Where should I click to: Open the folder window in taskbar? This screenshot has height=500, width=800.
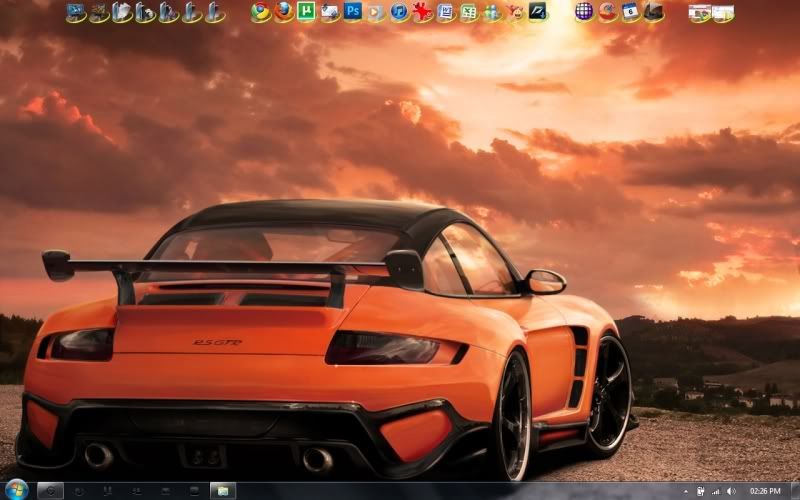tap(221, 490)
